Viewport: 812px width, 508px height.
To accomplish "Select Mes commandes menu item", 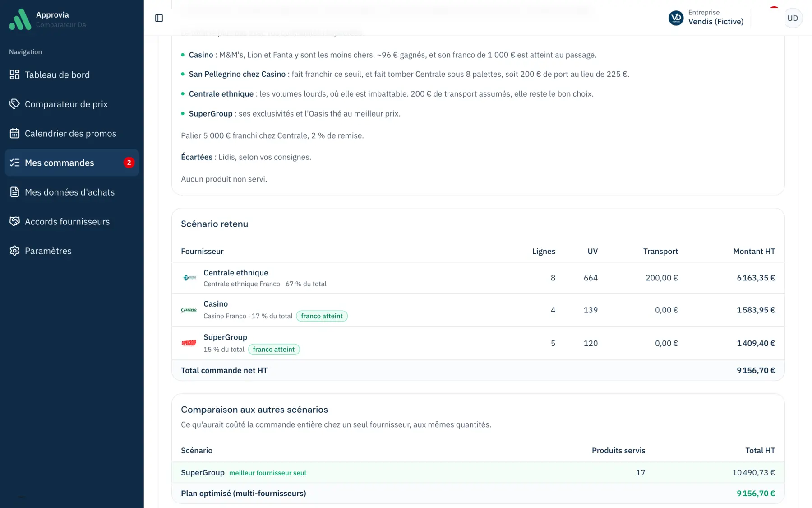I will pyautogui.click(x=72, y=163).
